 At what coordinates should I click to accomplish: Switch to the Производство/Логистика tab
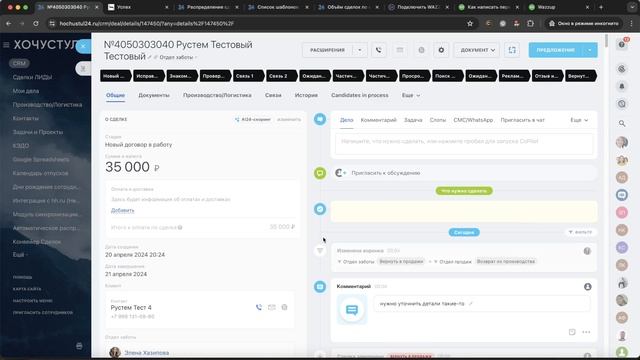point(217,95)
